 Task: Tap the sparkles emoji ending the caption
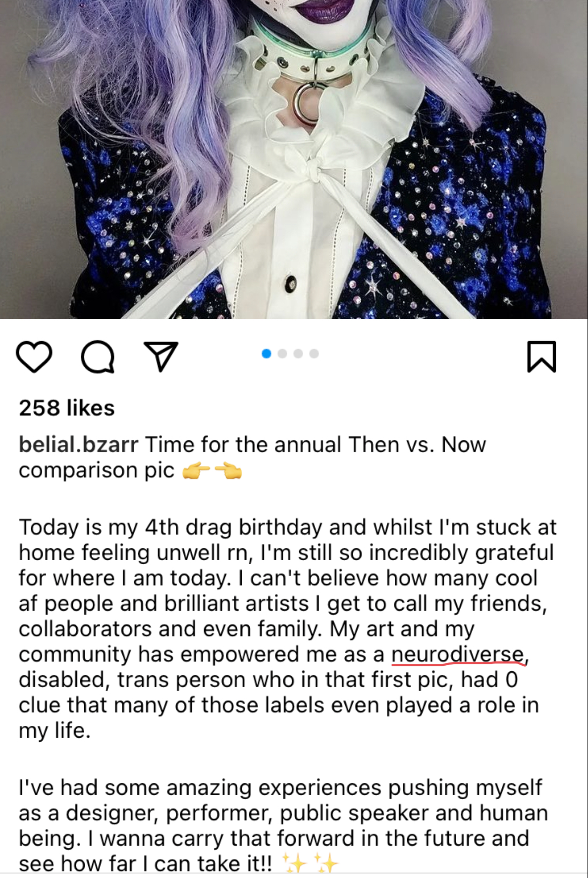310,863
